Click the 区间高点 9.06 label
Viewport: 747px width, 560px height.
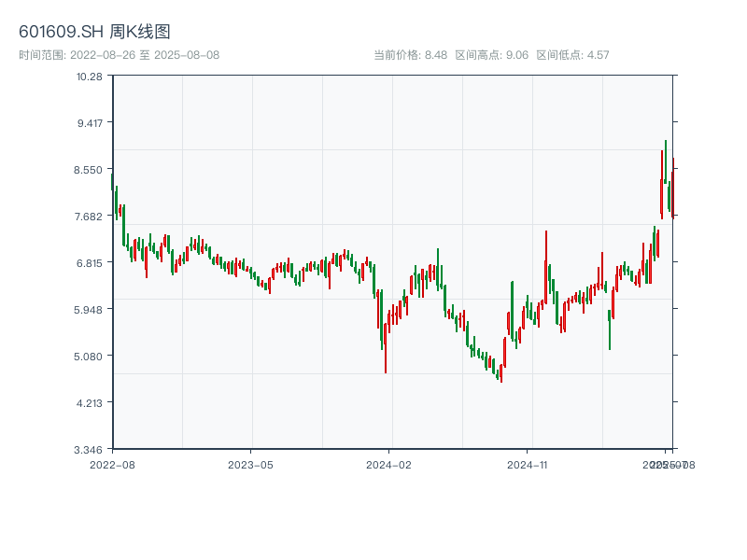[x=492, y=55]
